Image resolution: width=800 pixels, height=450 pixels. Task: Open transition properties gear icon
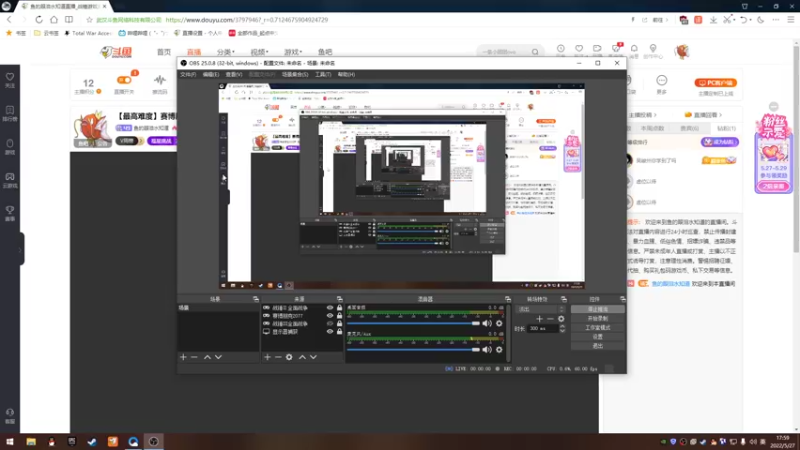coord(561,319)
